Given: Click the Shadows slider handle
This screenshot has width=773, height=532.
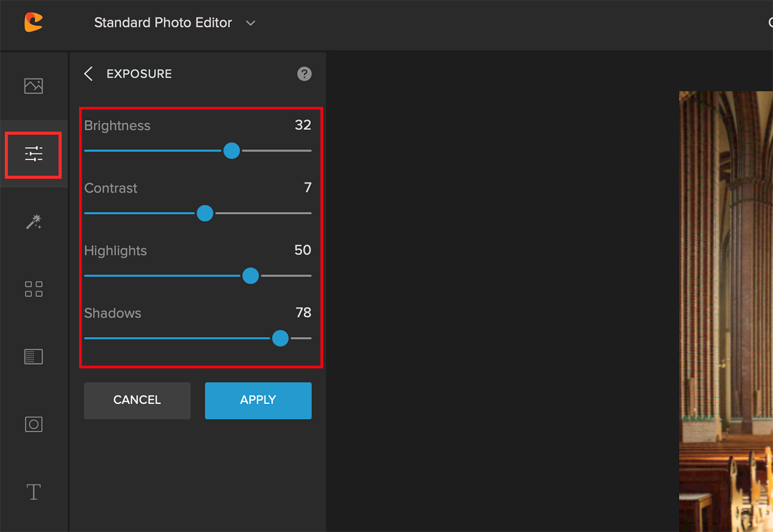Looking at the screenshot, I should pos(280,338).
